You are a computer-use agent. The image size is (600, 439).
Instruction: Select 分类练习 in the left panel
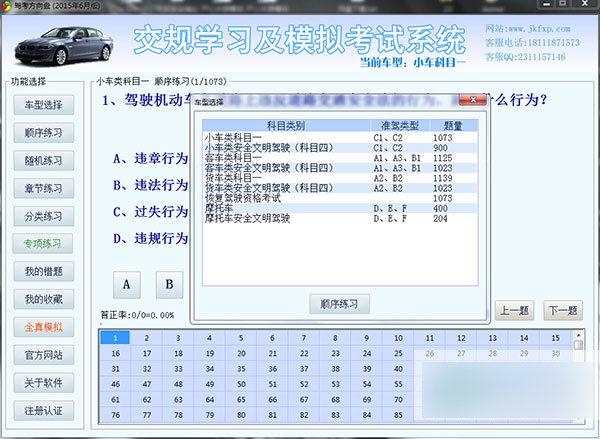[x=43, y=216]
